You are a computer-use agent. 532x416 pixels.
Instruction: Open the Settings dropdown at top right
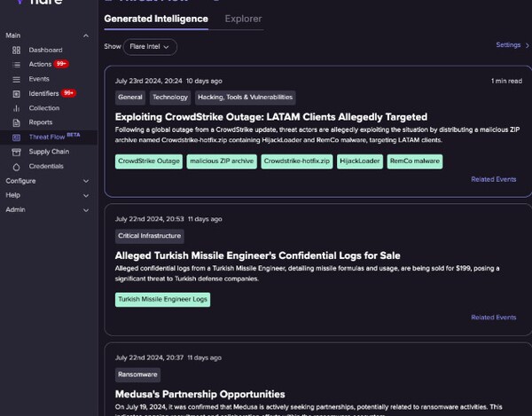click(x=512, y=45)
